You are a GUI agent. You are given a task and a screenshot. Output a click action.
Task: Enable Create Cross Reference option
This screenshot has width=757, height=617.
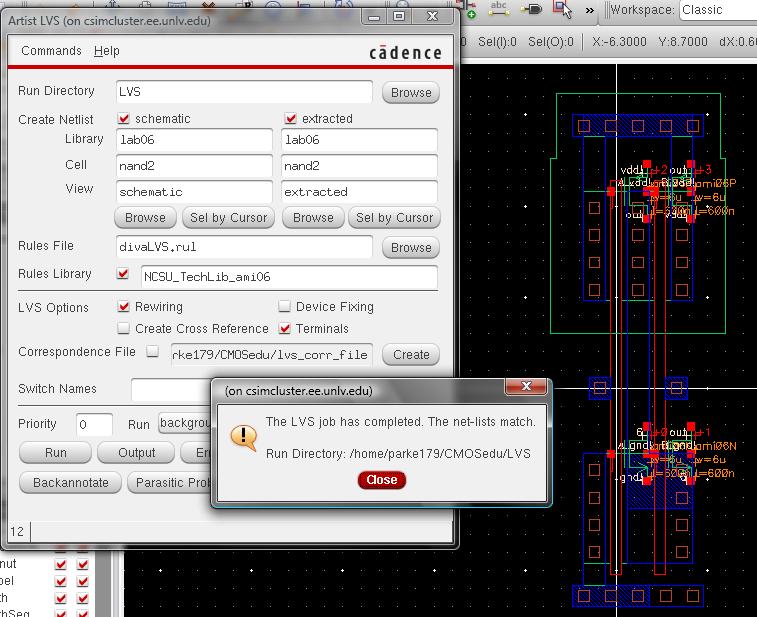(124, 328)
